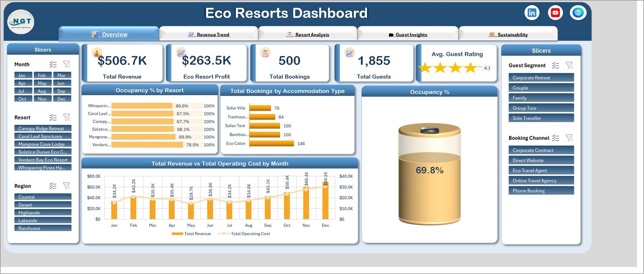Filter by Solo Traveller segment
644x274 pixels.
(541, 118)
